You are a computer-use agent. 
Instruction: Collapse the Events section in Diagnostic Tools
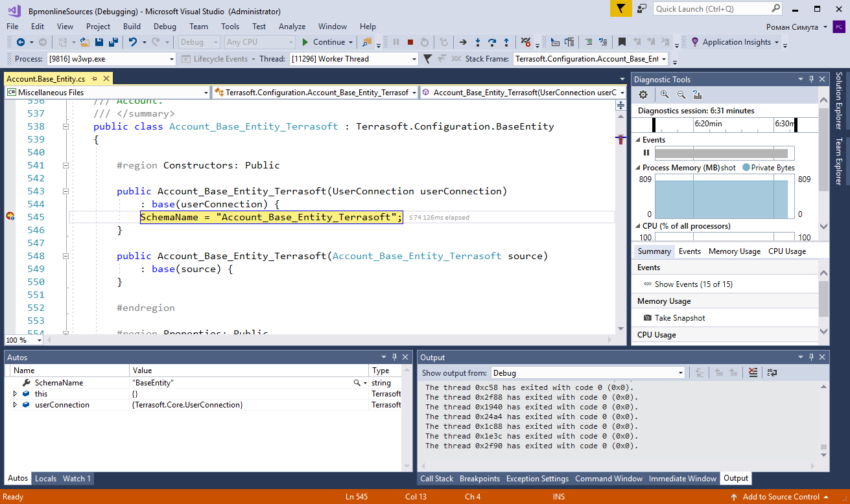coord(637,140)
